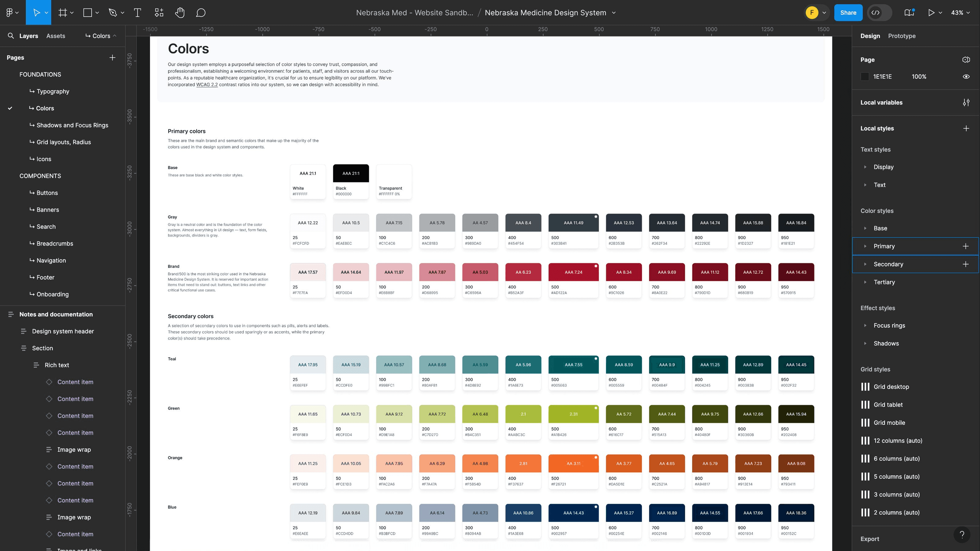The width and height of the screenshot is (980, 551).
Task: Add a new local style
Action: pyautogui.click(x=966, y=128)
